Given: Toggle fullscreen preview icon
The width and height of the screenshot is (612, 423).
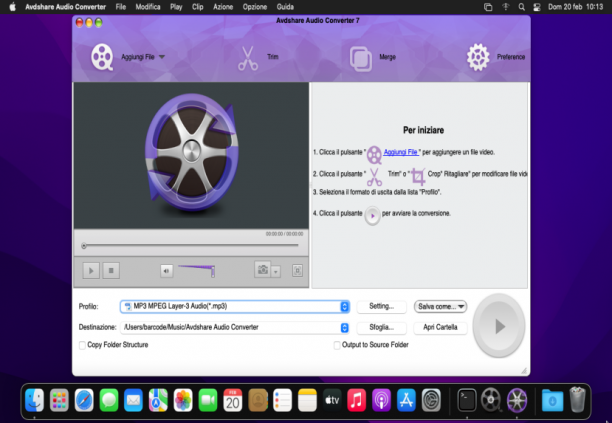Looking at the screenshot, I should coord(297,270).
